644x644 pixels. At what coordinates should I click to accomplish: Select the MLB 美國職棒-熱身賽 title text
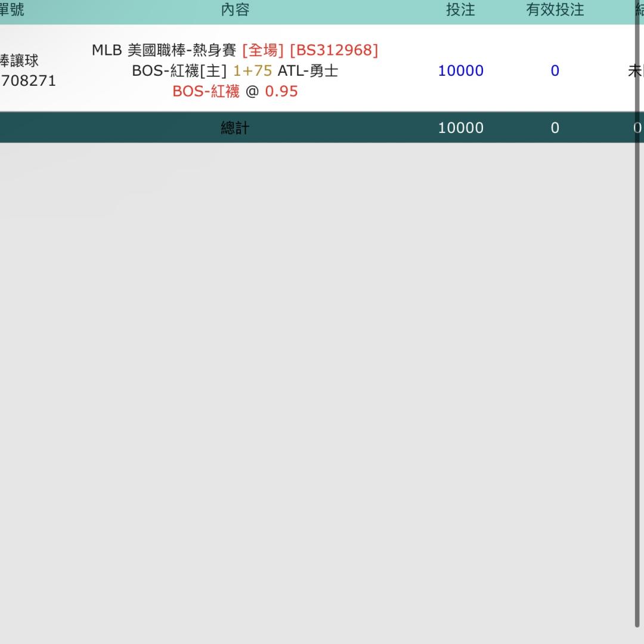click(164, 50)
